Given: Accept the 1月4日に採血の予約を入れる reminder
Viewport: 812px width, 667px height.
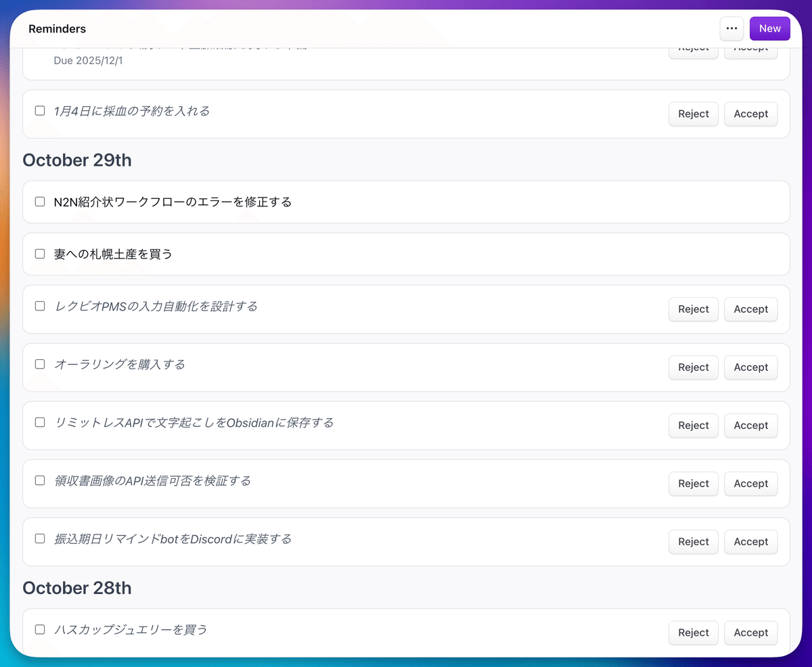Looking at the screenshot, I should tap(750, 114).
